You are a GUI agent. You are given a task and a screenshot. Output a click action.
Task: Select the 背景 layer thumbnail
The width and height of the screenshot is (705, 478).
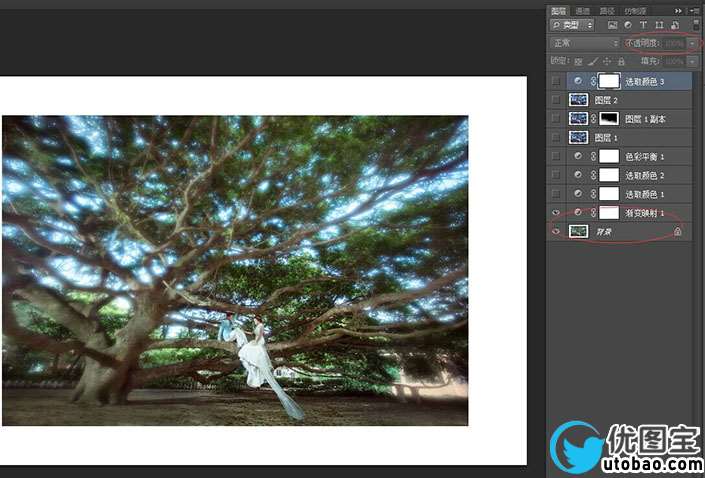(x=578, y=232)
